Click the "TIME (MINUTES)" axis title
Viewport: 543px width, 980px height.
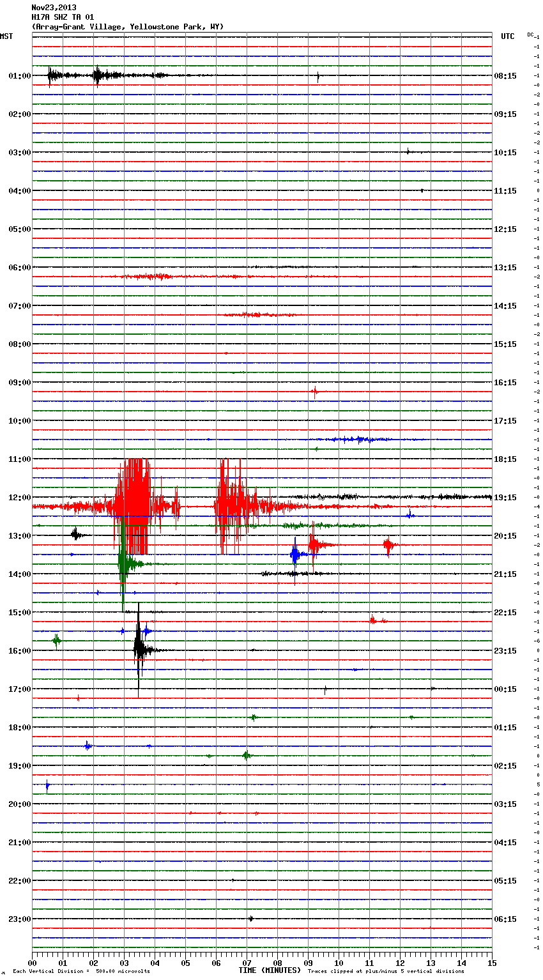point(270,970)
